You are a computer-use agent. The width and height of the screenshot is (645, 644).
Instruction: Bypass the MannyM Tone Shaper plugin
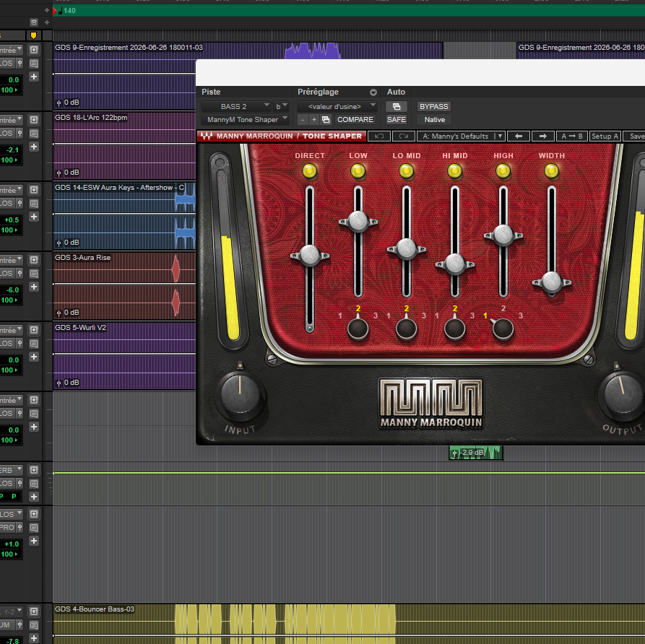433,107
